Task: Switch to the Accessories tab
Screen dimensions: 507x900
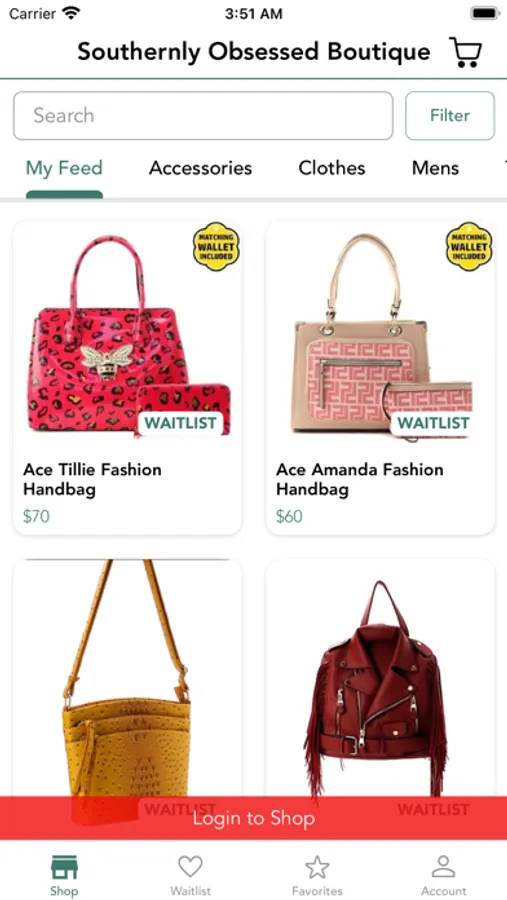Action: point(200,168)
